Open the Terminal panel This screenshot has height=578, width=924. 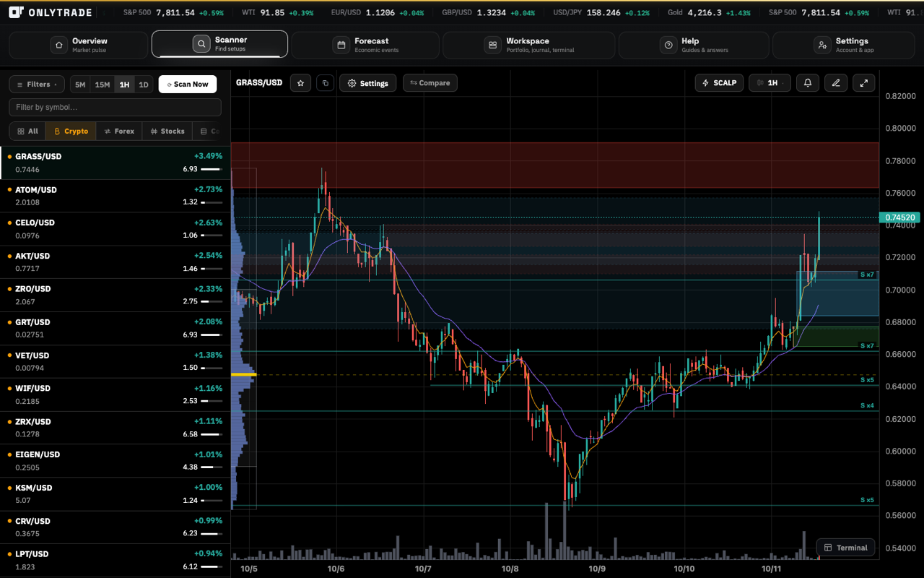tap(846, 548)
